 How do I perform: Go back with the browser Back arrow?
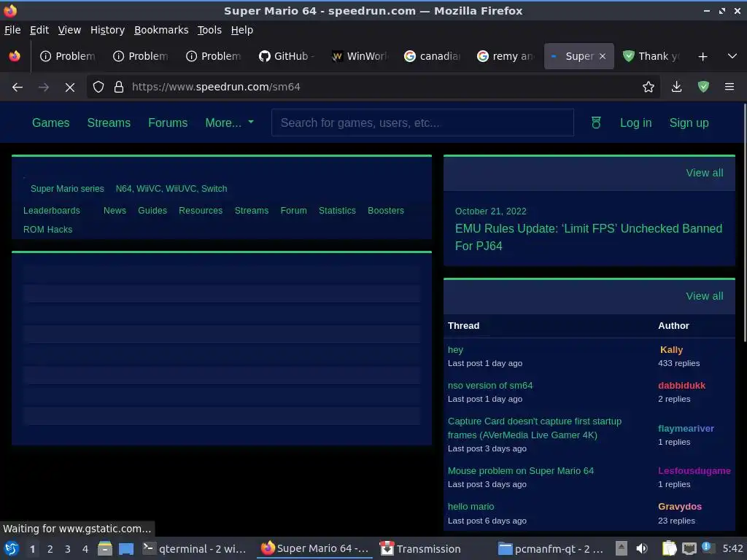(x=18, y=87)
